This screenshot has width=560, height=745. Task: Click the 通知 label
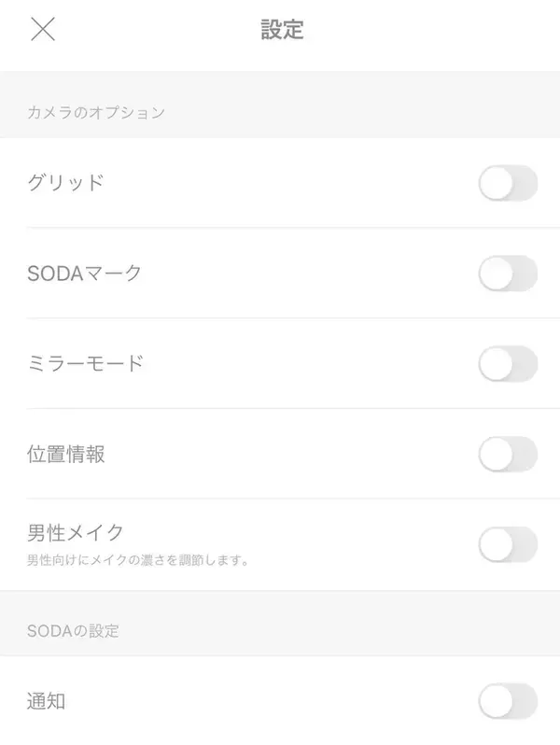[x=47, y=701]
